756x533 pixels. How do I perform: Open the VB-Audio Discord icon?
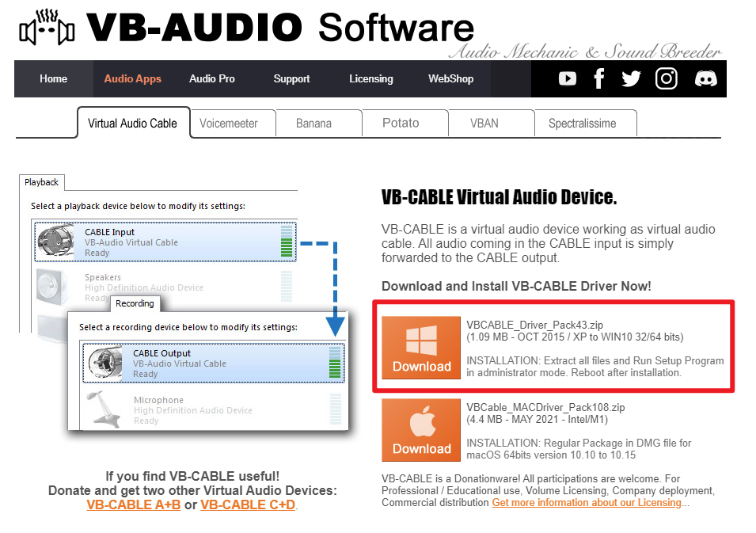pos(705,78)
